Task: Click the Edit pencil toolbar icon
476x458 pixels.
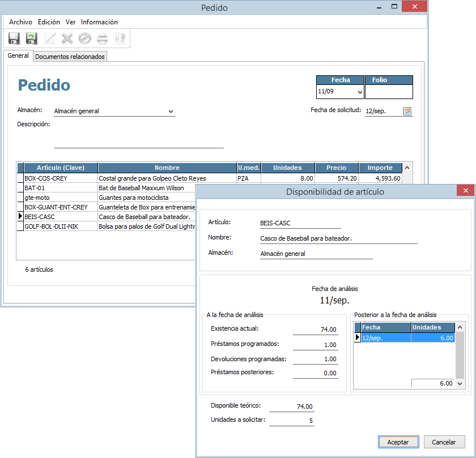Action: (50, 38)
